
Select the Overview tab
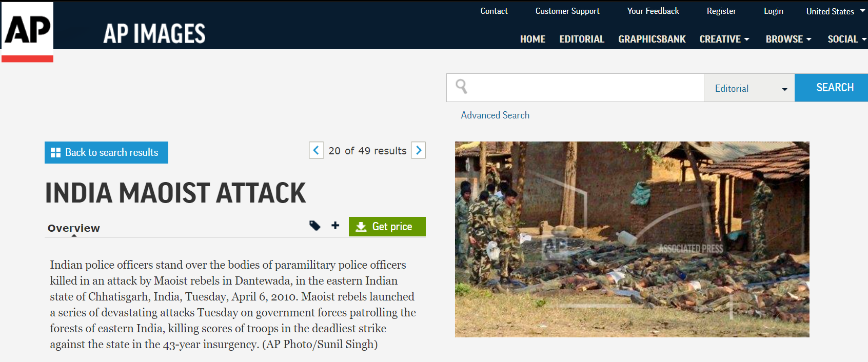(74, 228)
